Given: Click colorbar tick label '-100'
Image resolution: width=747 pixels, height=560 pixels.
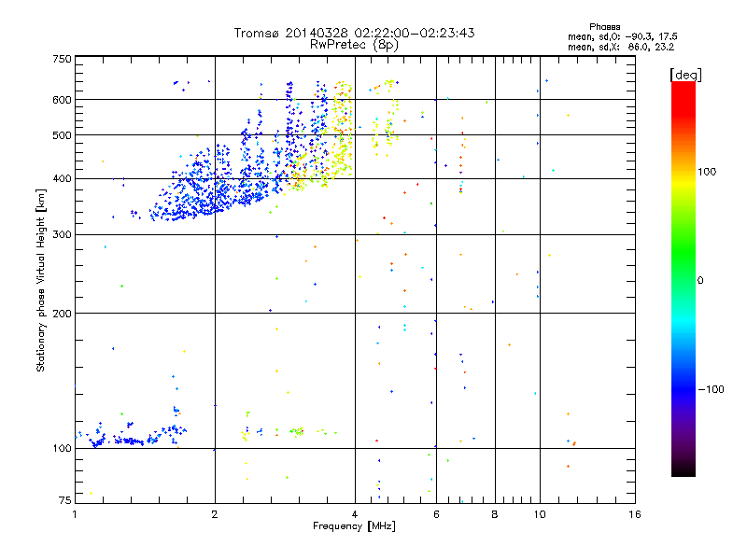Looking at the screenshot, I should click(711, 389).
